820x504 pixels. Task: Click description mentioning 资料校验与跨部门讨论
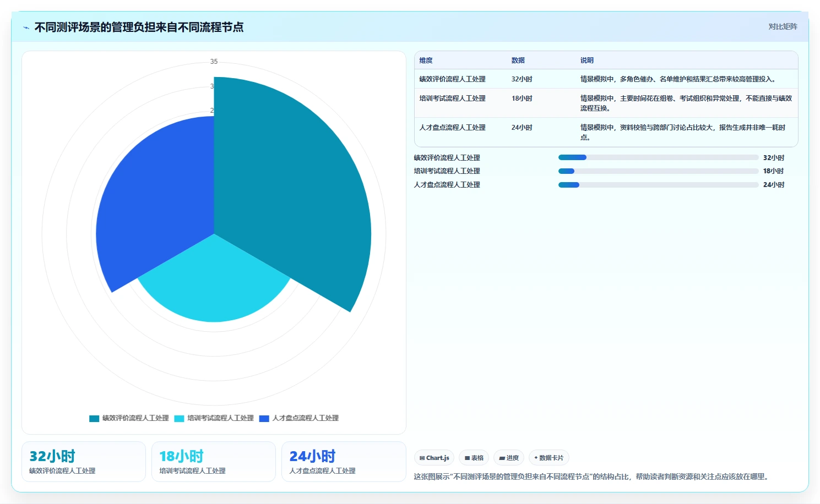click(x=682, y=133)
